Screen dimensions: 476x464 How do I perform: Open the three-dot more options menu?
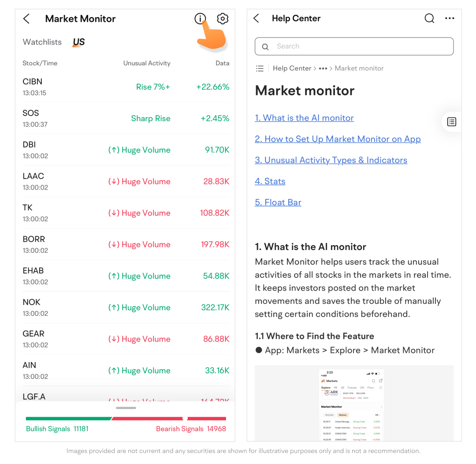[x=449, y=19]
